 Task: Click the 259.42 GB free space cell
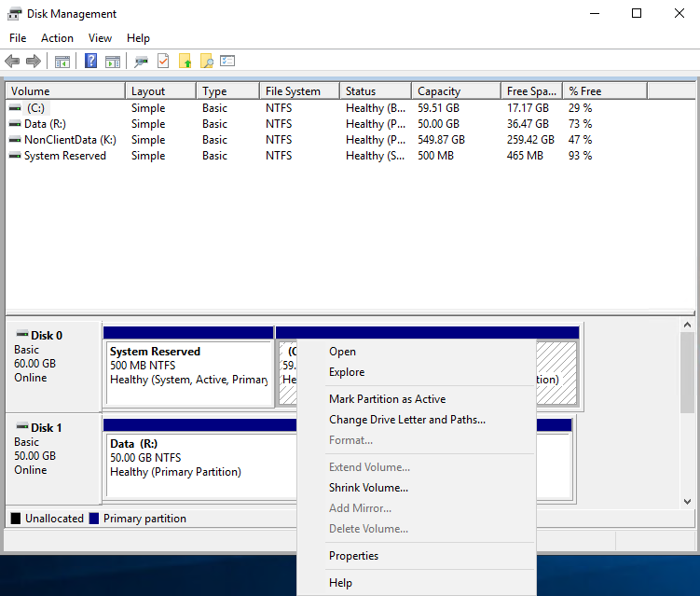point(530,140)
